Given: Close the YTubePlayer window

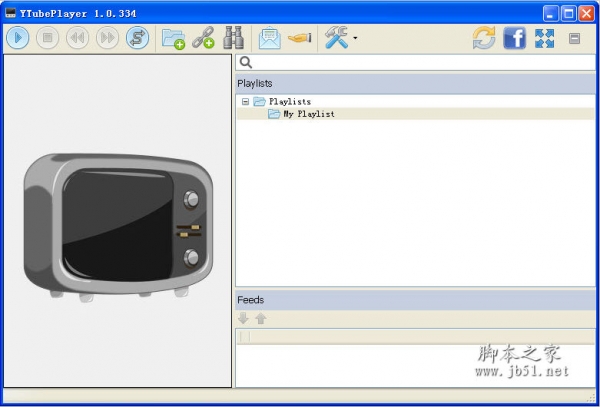Looking at the screenshot, I should (x=586, y=14).
